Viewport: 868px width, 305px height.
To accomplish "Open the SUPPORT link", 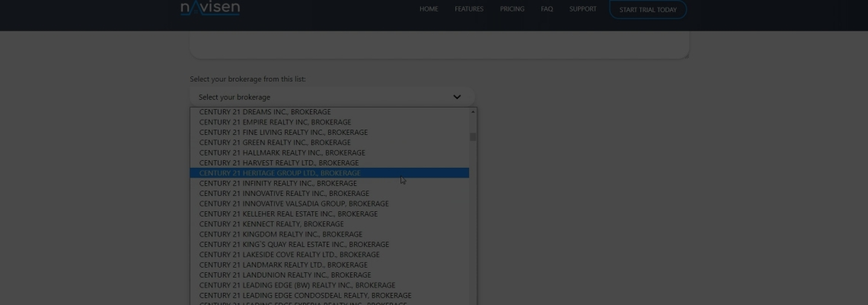I will [582, 9].
